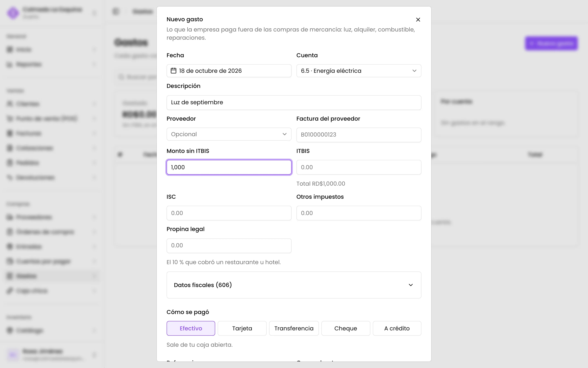Click the 'El 10 % que cobró un restaurante' hint
This screenshot has width=588, height=368.
[x=224, y=262]
